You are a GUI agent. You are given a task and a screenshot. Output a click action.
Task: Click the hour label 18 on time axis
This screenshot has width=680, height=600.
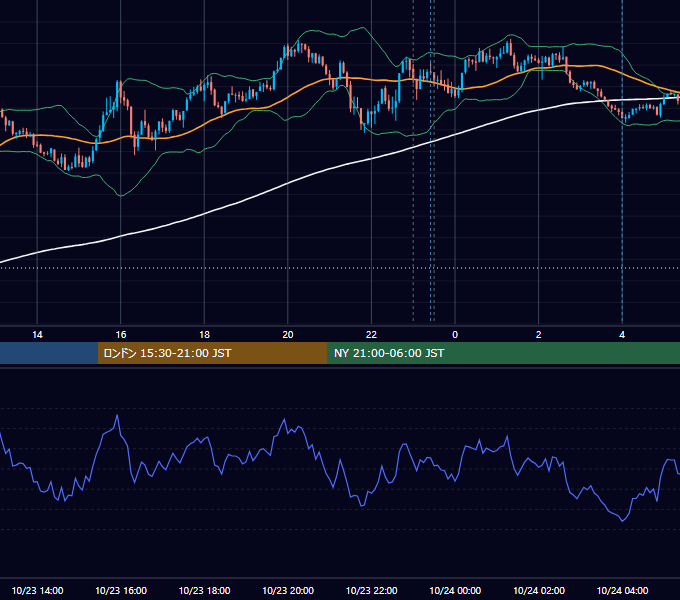point(204,334)
